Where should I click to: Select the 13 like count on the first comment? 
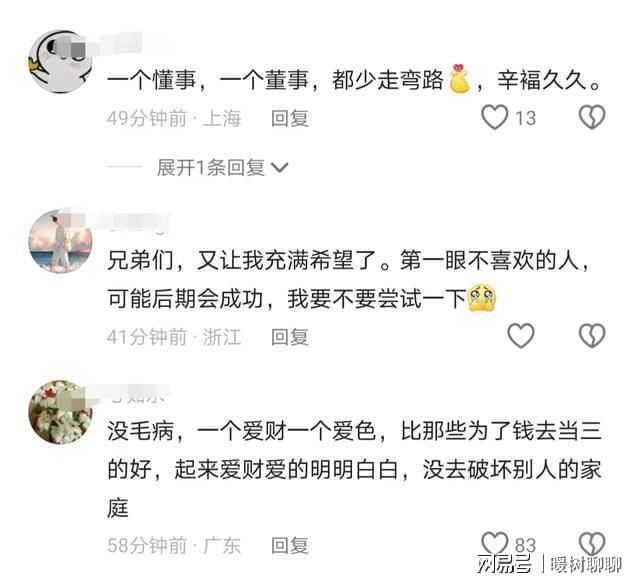[525, 118]
